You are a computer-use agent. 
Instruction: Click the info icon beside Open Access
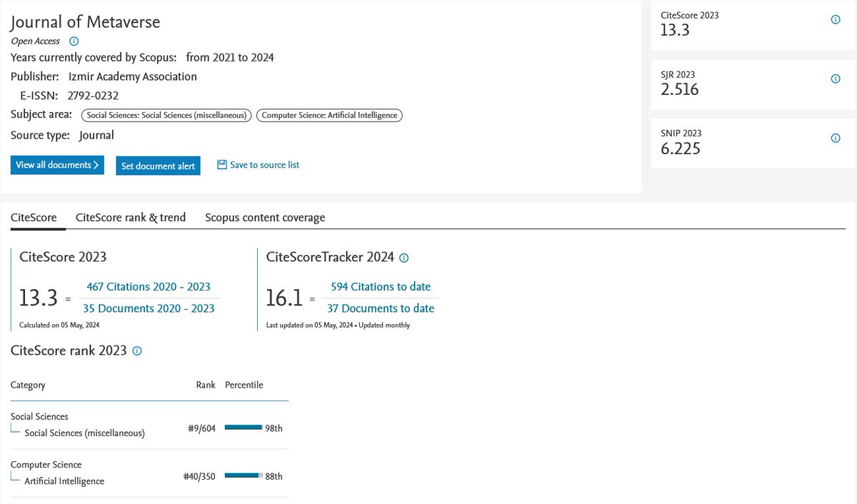[74, 41]
